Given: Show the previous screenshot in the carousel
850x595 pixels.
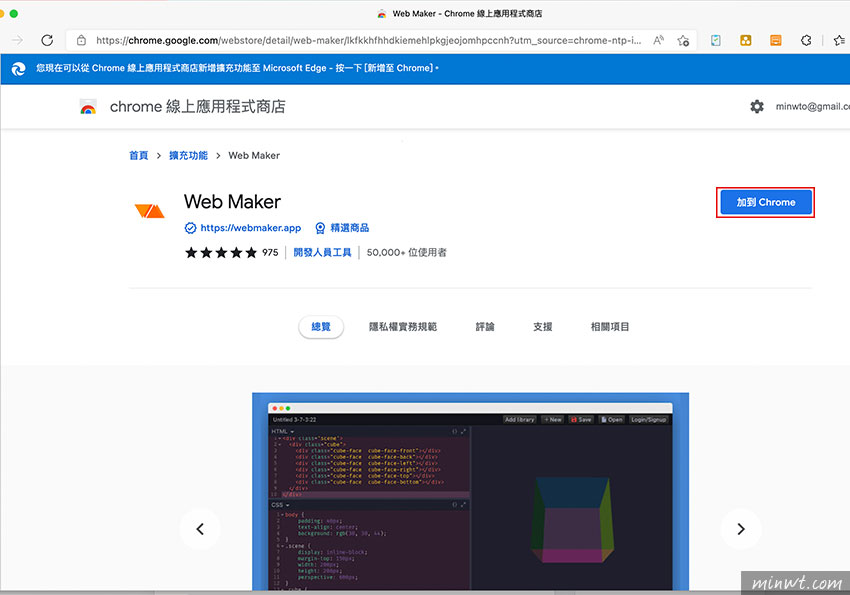Looking at the screenshot, I should pyautogui.click(x=200, y=529).
